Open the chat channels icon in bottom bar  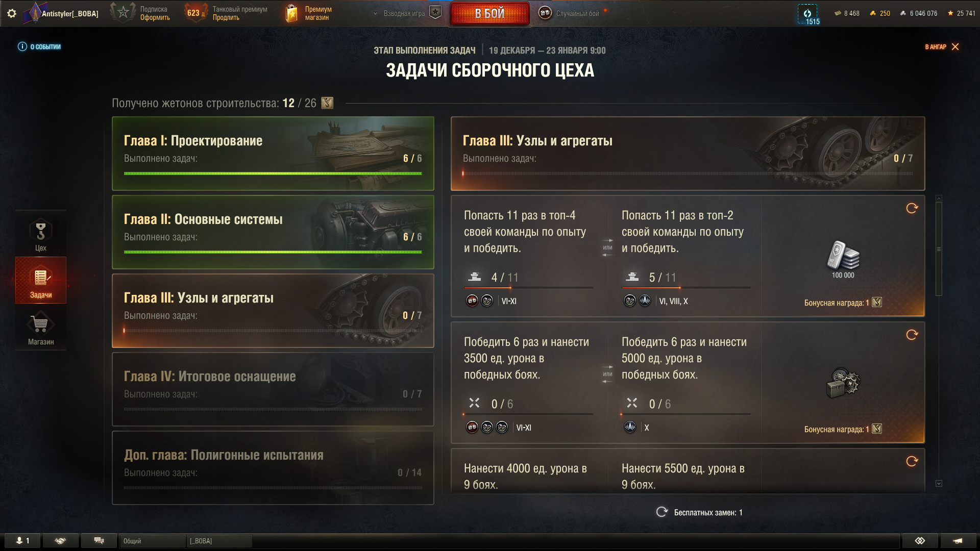point(99,541)
